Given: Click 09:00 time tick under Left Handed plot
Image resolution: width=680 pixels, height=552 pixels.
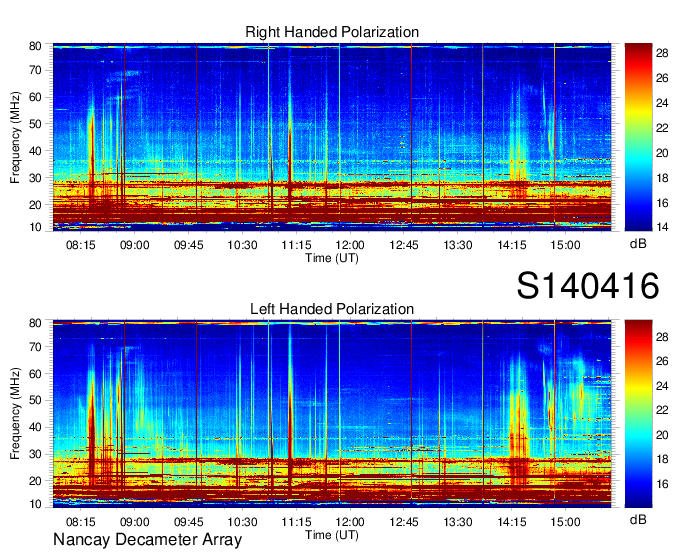Looking at the screenshot, I should 134,522.
